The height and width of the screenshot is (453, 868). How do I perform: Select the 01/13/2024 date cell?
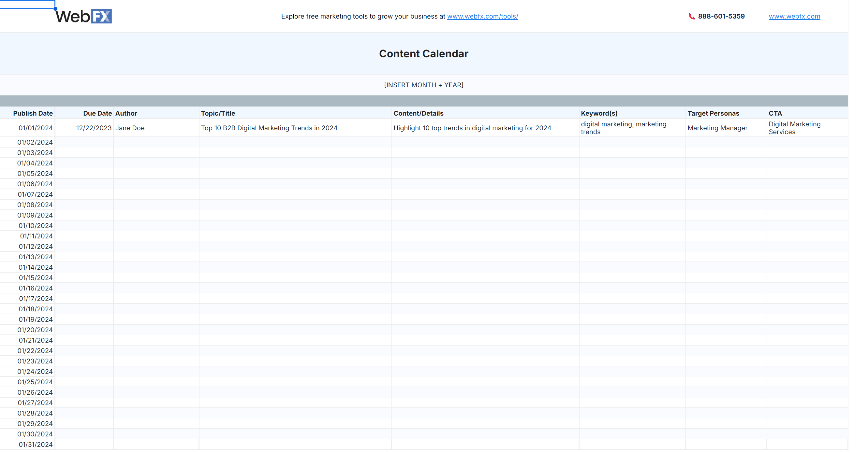click(x=27, y=257)
